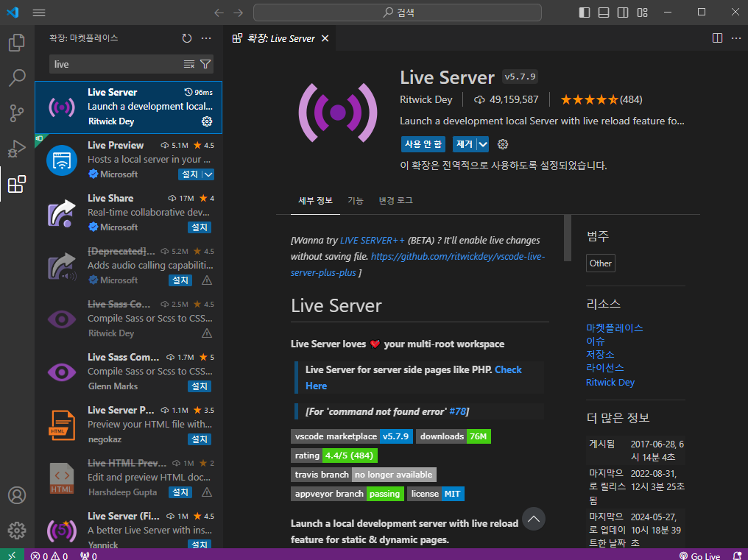748x560 pixels.
Task: Open Run and Debug view
Action: 17,149
